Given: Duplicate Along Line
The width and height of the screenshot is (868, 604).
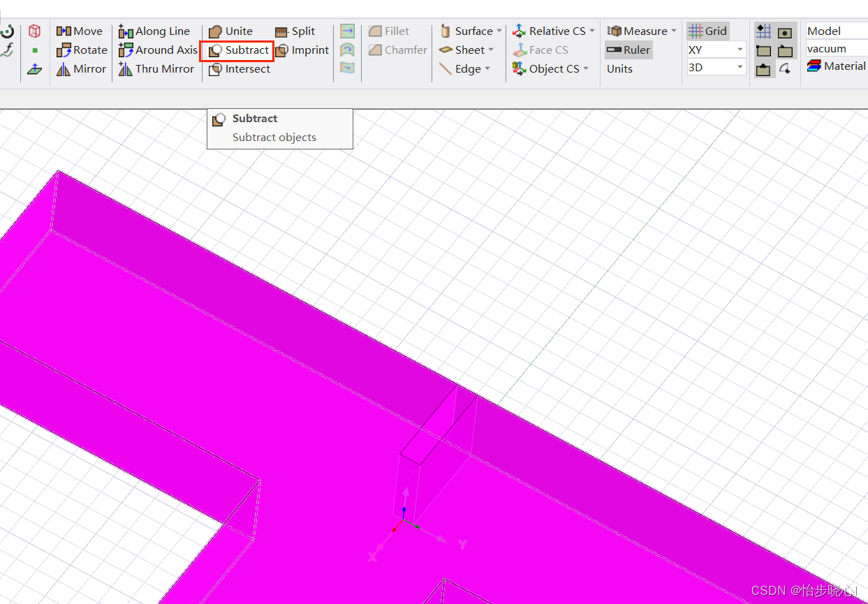Looking at the screenshot, I should coord(154,31).
